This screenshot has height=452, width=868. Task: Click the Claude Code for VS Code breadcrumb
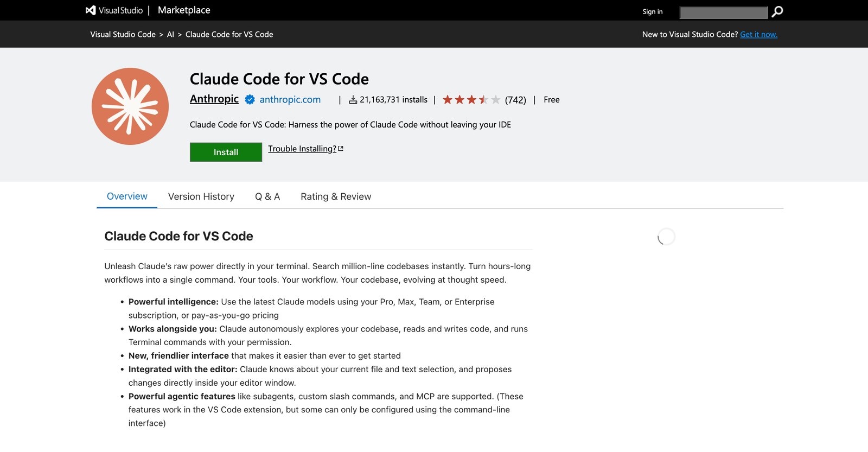click(x=229, y=34)
